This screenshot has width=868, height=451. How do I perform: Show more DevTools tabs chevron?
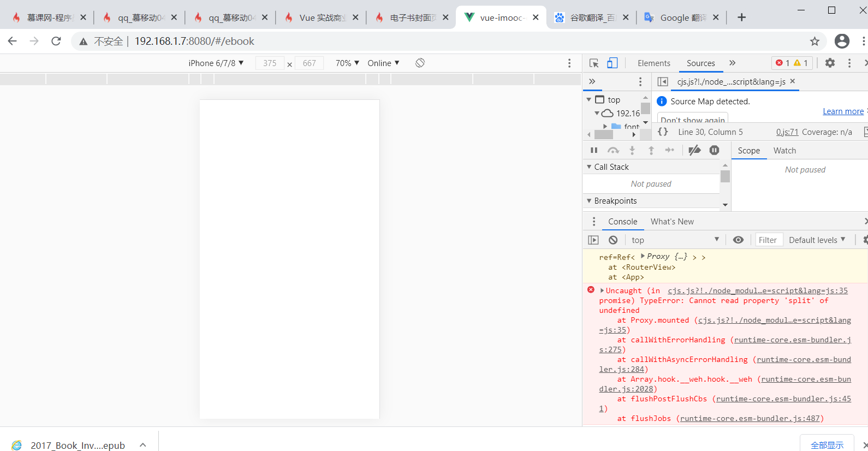click(733, 63)
